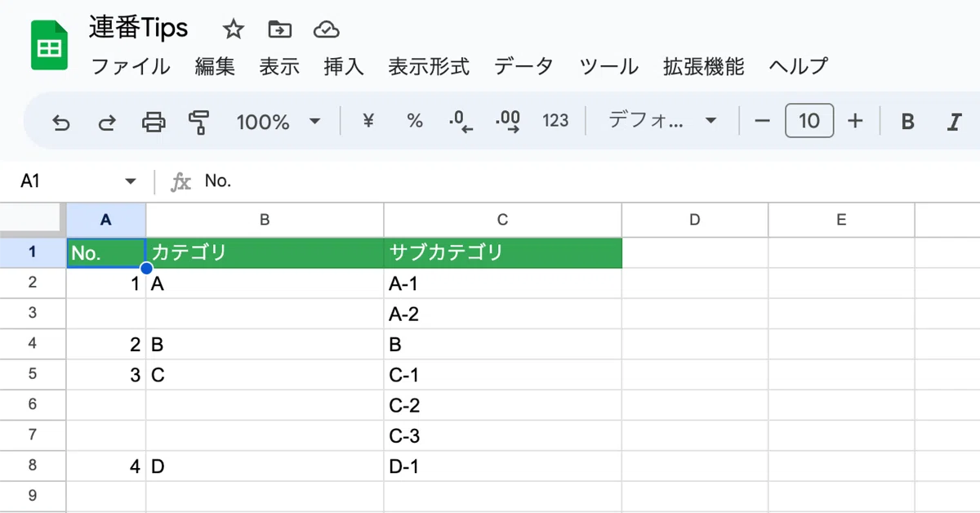Toggle bold formatting
The image size is (980, 513).
907,122
